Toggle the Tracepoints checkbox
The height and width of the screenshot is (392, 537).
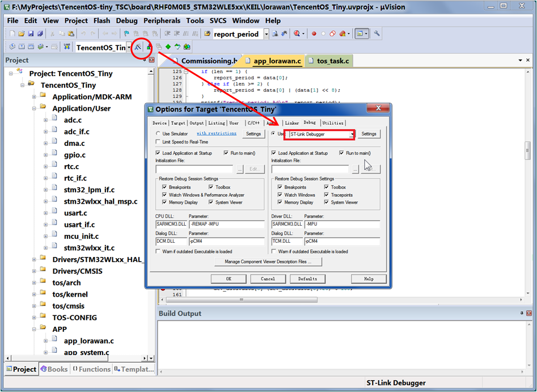point(327,195)
